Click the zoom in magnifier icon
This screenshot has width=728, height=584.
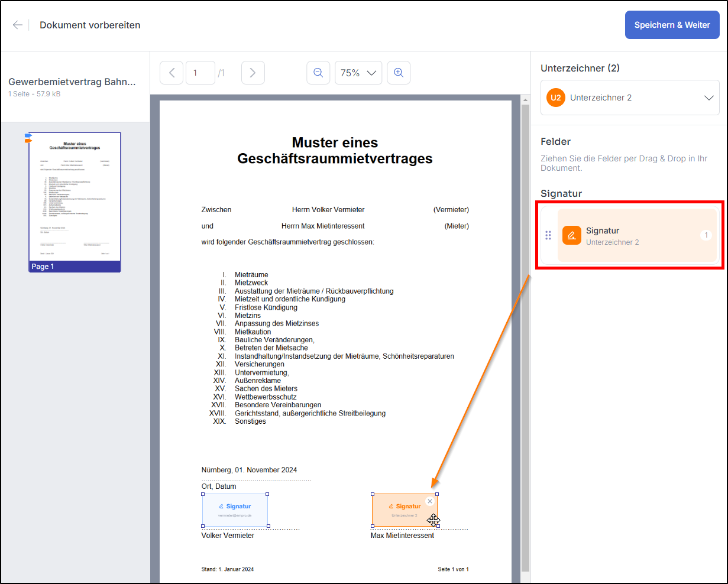pos(399,73)
